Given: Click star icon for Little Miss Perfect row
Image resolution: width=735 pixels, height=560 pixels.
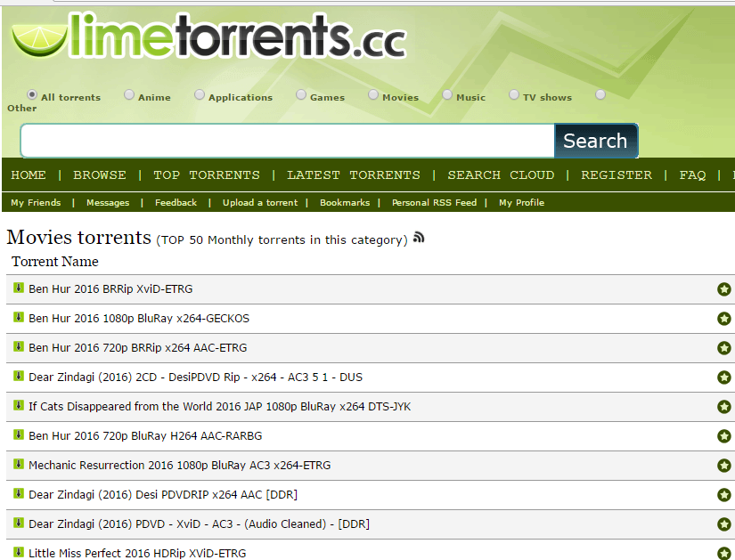Looking at the screenshot, I should (x=723, y=553).
